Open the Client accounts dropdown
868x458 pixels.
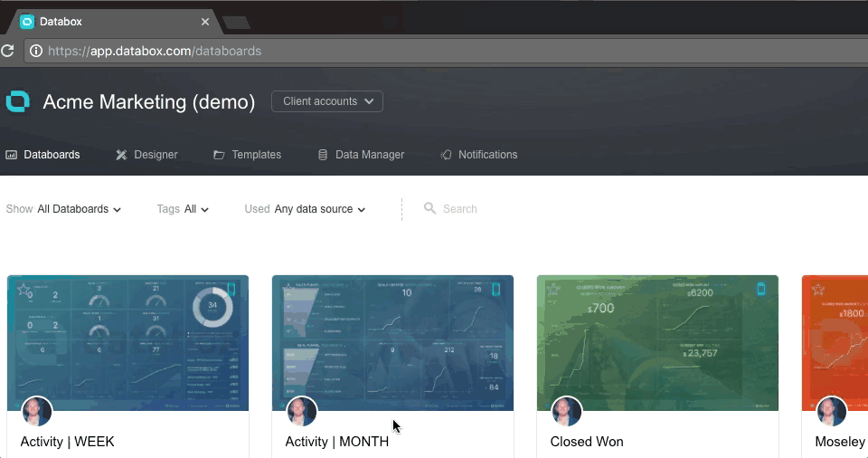tap(327, 101)
